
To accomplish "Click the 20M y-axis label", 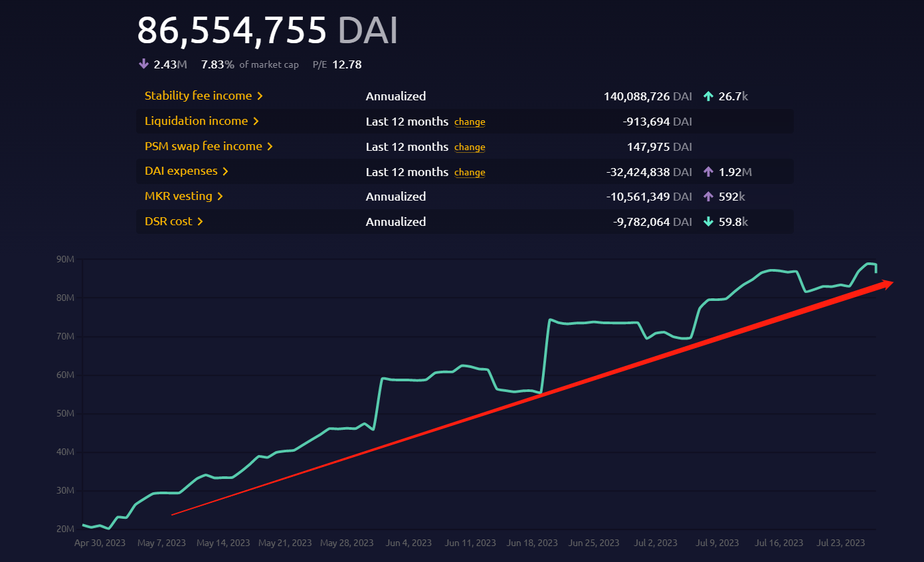I will pyautogui.click(x=65, y=529).
